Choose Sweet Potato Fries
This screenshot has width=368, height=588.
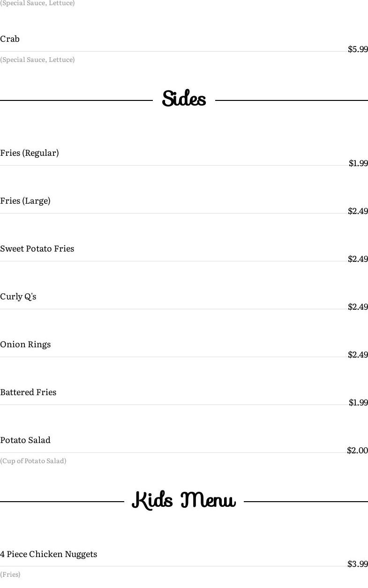click(x=37, y=249)
